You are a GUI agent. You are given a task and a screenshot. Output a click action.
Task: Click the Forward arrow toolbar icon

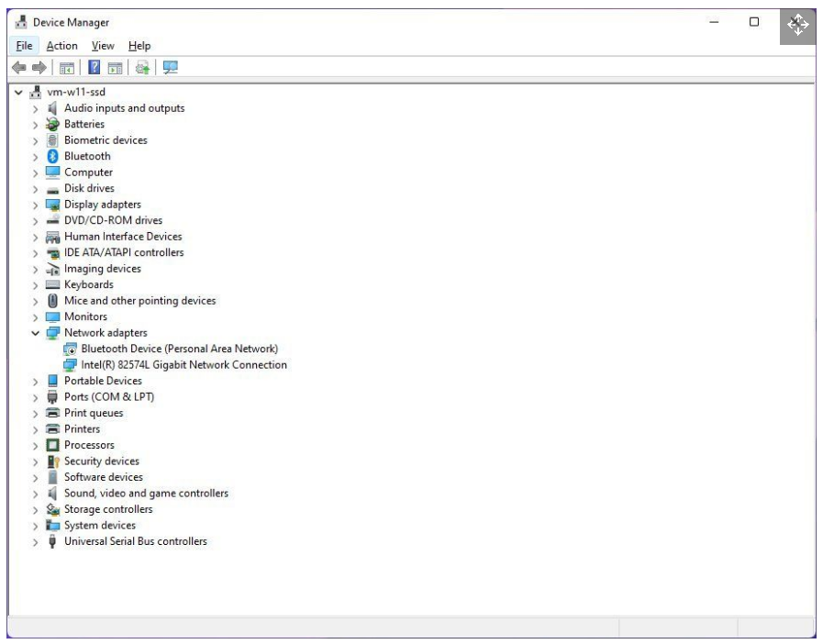coord(39,67)
